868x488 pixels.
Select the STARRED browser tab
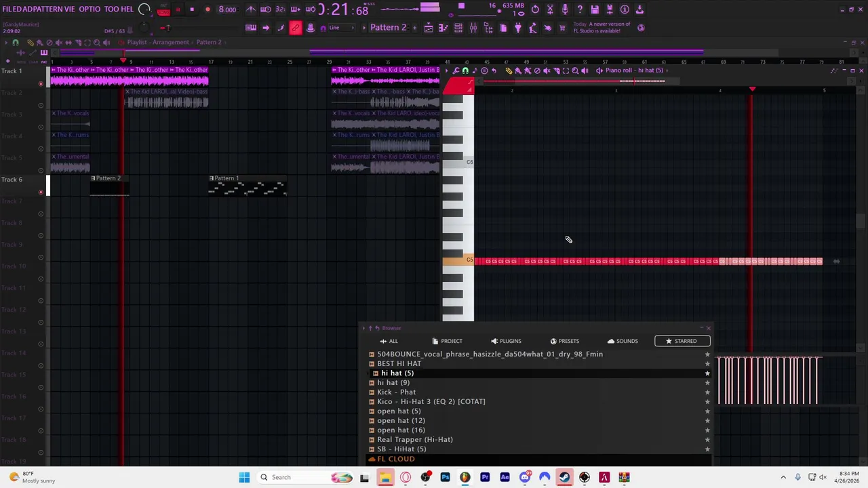(682, 341)
